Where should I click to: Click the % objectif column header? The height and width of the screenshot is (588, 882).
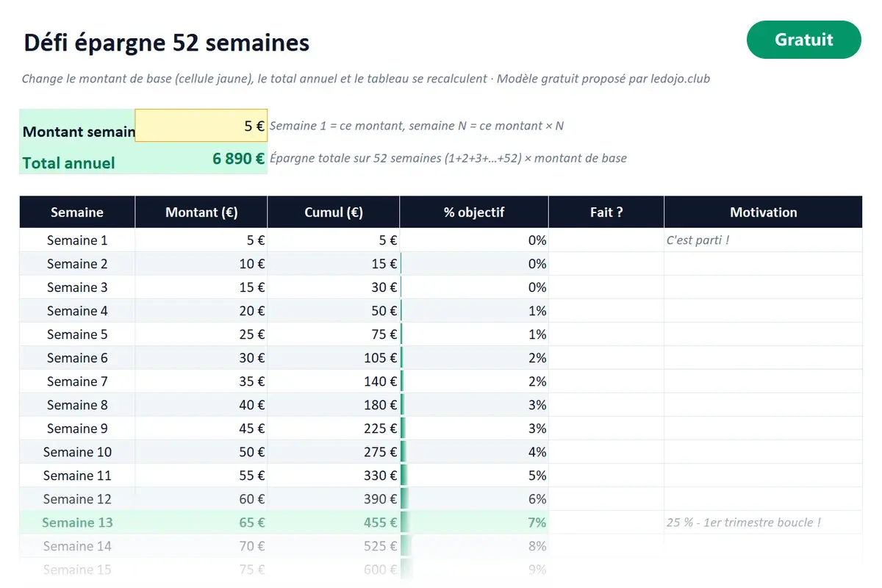tap(474, 212)
